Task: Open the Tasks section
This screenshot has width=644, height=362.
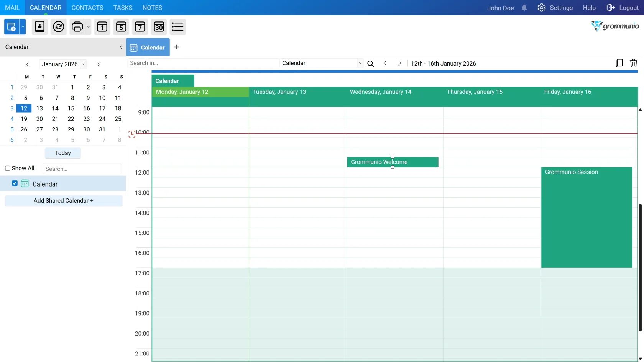Action: [x=123, y=8]
